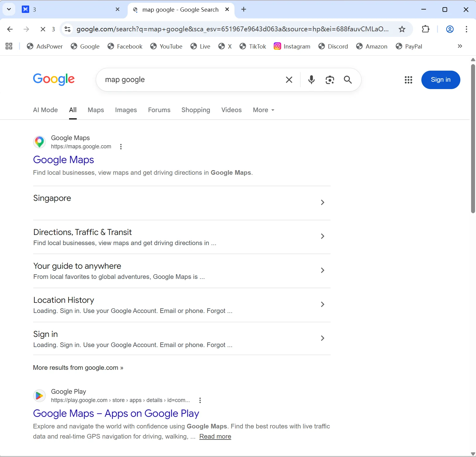Open the Google Play result options menu
Image resolution: width=476 pixels, height=457 pixels.
click(200, 400)
